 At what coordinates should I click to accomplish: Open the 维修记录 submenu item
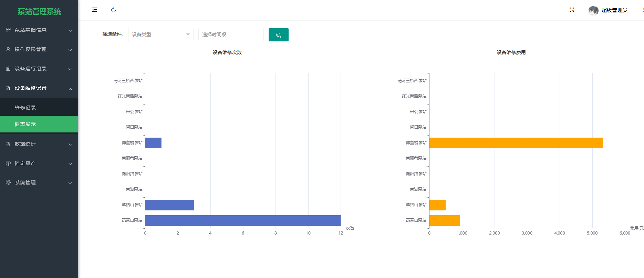pos(39,108)
